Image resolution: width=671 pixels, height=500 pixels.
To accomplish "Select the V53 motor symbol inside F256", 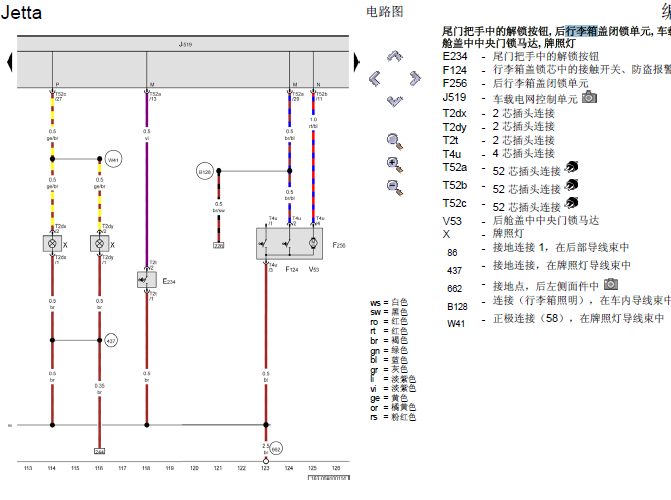I will 313,243.
